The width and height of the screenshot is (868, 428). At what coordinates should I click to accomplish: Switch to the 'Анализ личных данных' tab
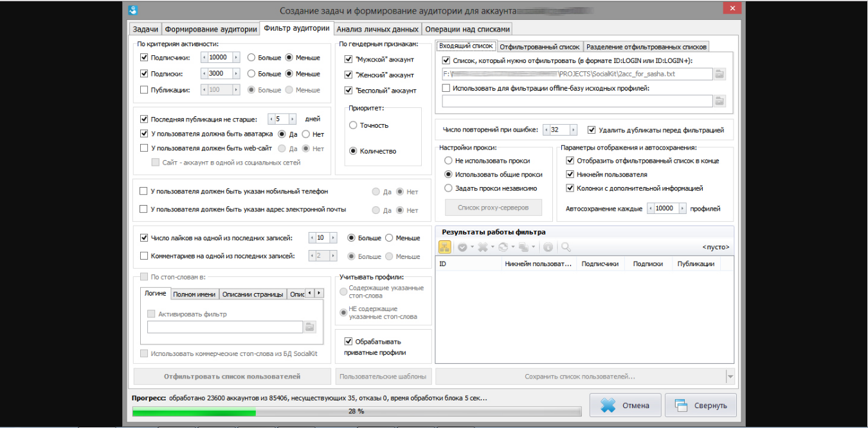(377, 29)
